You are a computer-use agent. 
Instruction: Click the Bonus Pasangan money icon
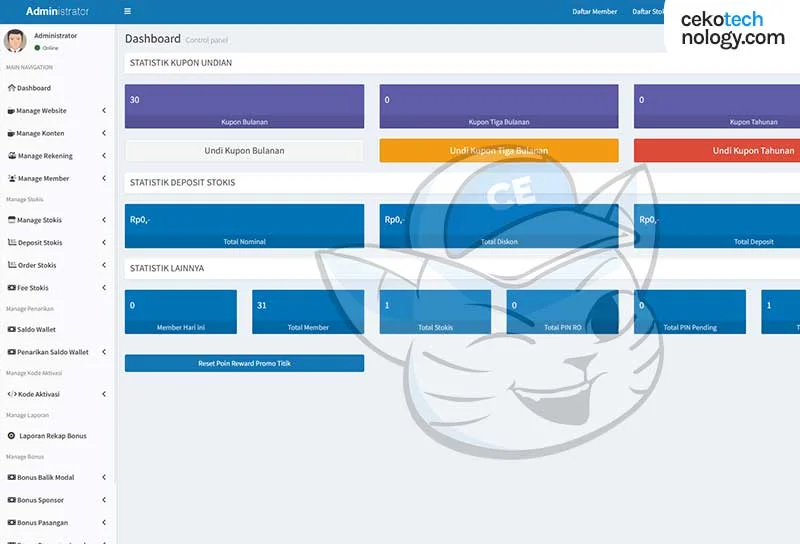pyautogui.click(x=11, y=523)
